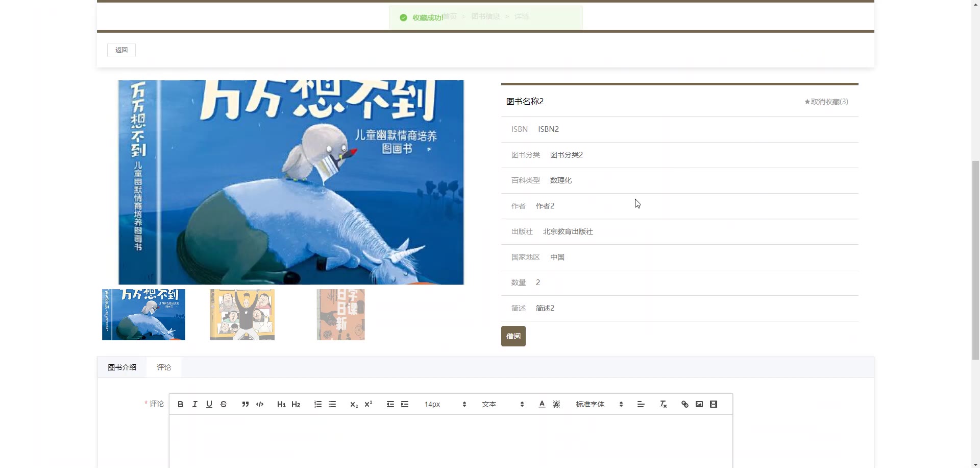This screenshot has height=468, width=980.
Task: Click the ISBN value ISBN2
Action: point(548,129)
